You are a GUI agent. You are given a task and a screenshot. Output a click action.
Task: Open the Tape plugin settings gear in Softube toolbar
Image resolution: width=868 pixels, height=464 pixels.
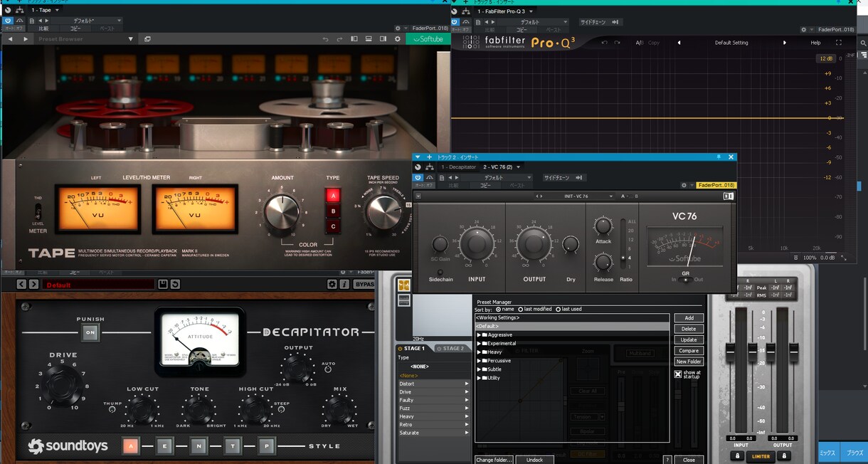(398, 39)
